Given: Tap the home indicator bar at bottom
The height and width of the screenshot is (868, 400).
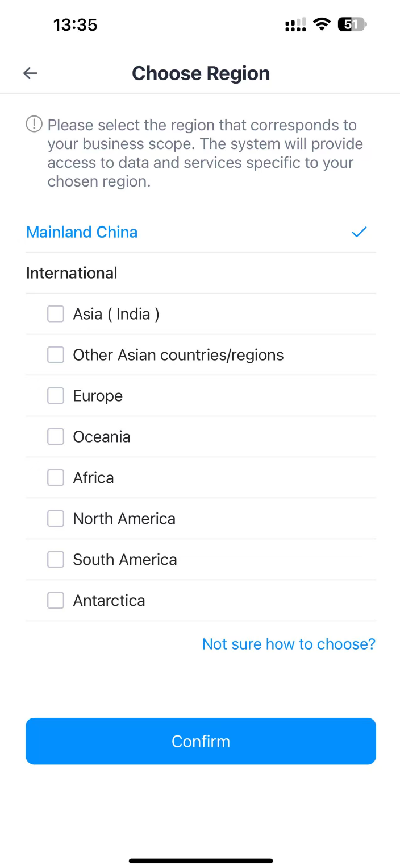Looking at the screenshot, I should [x=201, y=861].
